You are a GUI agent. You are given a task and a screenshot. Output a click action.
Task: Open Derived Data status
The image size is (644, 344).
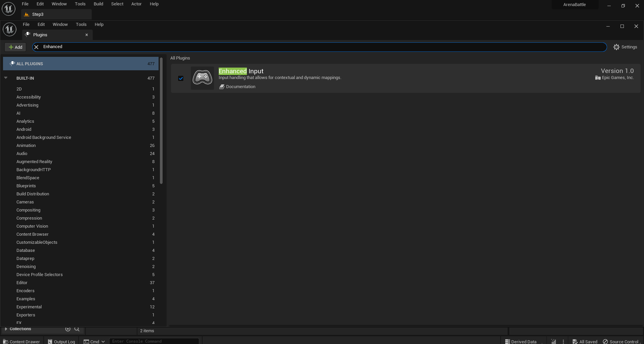tap(521, 341)
